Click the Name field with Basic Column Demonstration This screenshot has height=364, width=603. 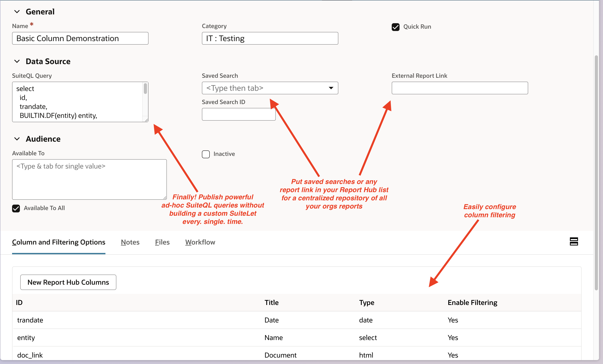click(80, 38)
